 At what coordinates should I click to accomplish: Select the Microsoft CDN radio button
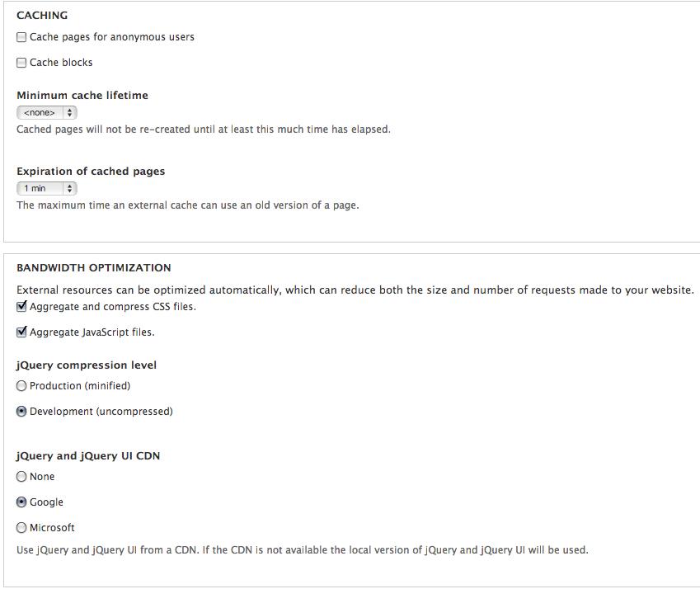coord(21,528)
